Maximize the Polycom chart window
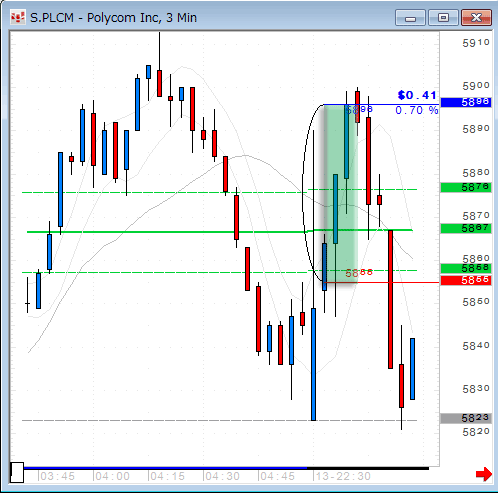The height and width of the screenshot is (493, 498). click(443, 18)
